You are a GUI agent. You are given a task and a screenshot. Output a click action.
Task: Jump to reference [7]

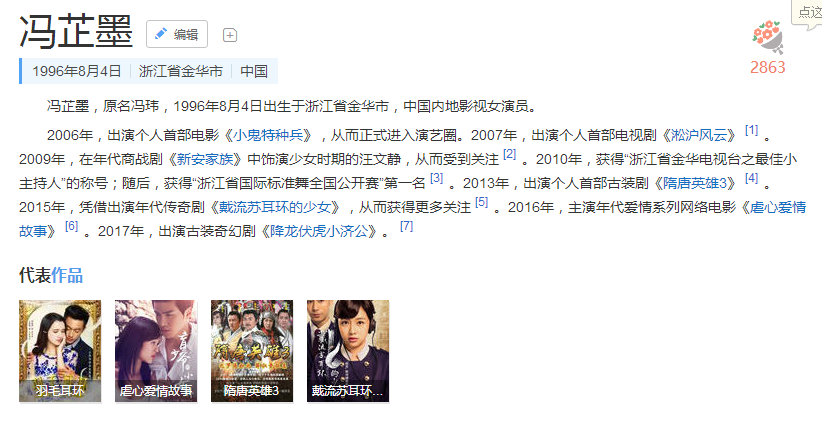coord(406,226)
